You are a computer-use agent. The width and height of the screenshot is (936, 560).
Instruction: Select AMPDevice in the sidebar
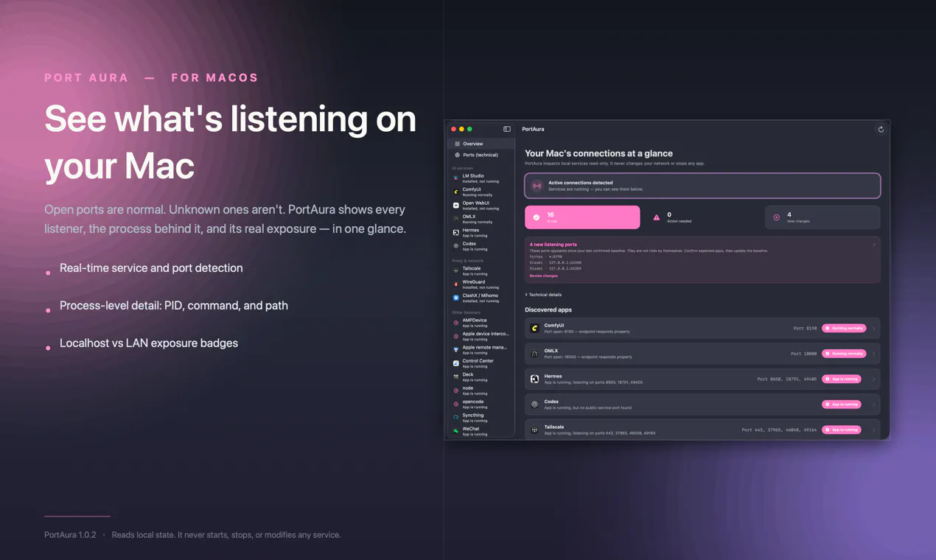(x=481, y=323)
